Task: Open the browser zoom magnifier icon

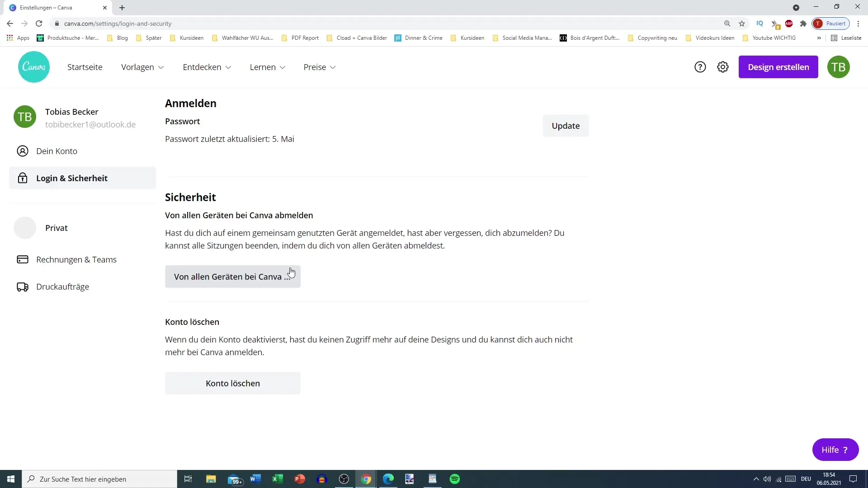Action: click(x=727, y=23)
